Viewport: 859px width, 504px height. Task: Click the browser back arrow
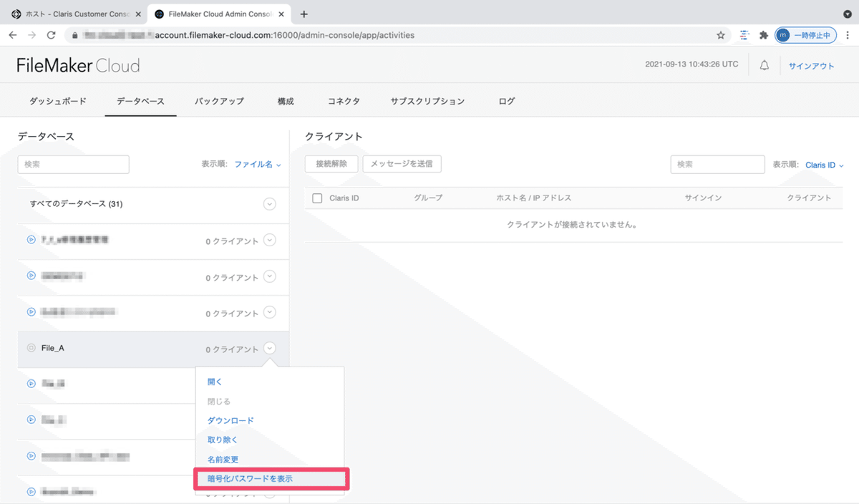point(13,34)
